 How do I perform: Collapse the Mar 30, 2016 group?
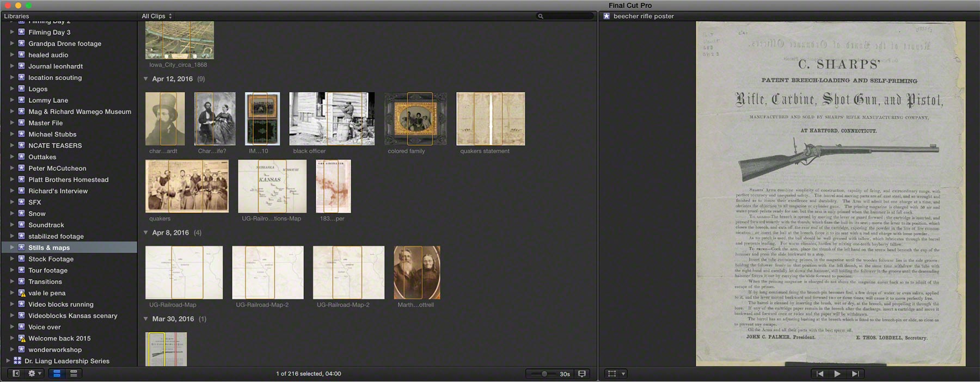coord(146,319)
